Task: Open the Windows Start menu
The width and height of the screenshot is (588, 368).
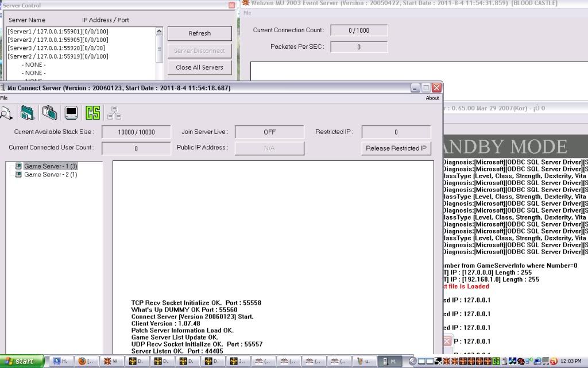Action: pos(22,361)
